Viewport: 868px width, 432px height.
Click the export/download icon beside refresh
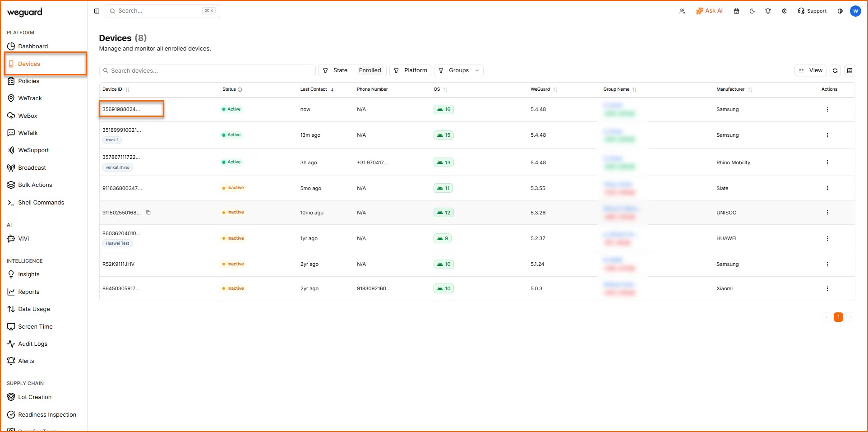pyautogui.click(x=850, y=71)
